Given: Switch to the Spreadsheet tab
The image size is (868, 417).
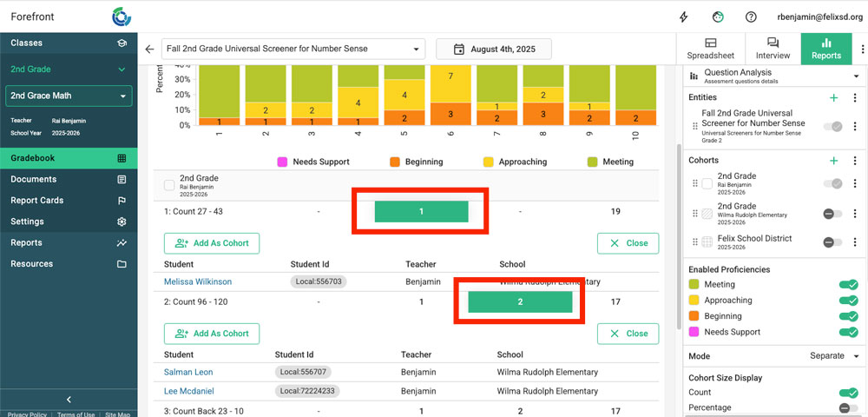Looking at the screenshot, I should pyautogui.click(x=710, y=49).
